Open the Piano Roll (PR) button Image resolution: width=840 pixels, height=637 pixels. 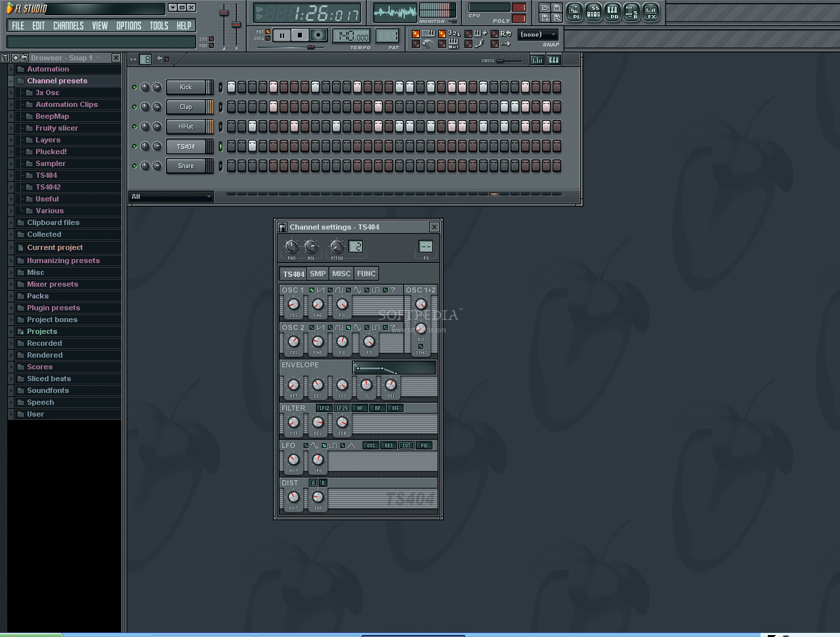click(x=613, y=12)
